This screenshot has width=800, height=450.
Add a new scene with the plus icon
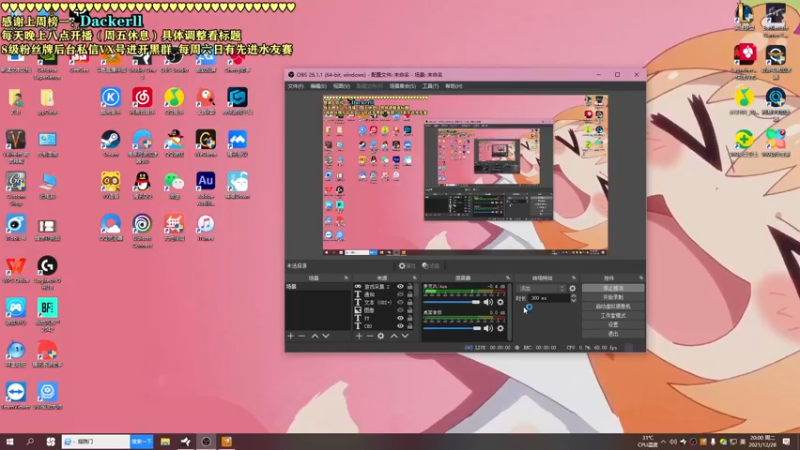(x=291, y=336)
